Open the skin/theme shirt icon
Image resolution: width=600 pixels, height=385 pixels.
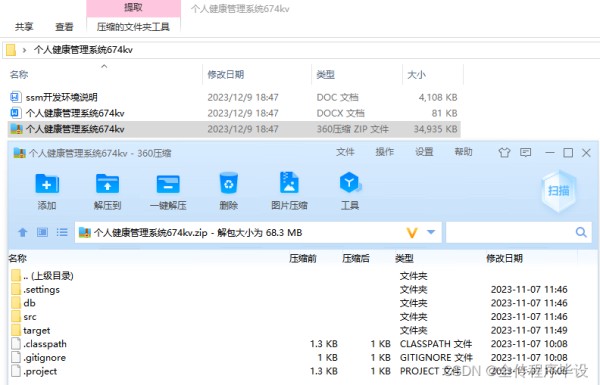(x=504, y=153)
